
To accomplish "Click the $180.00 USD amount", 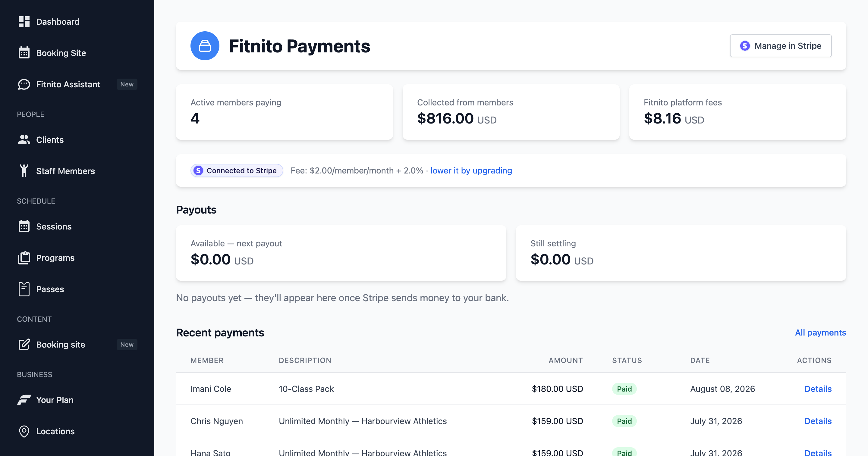I will point(557,389).
